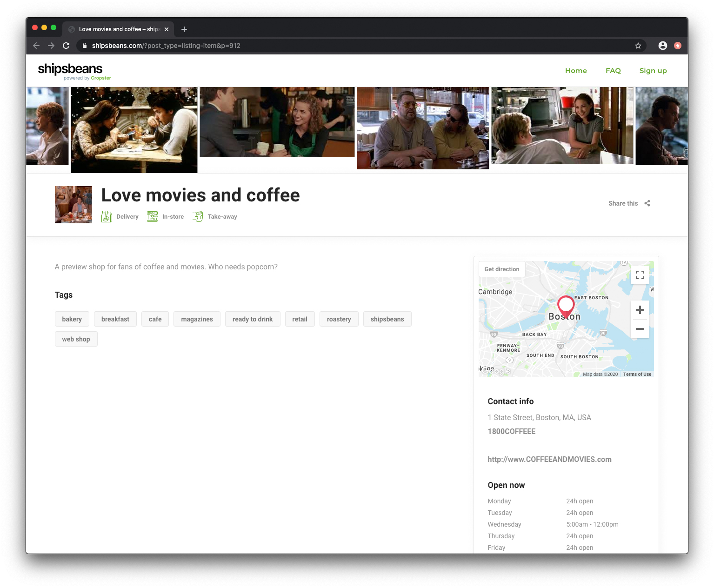714x588 pixels.
Task: Click the red location pin on Boston
Action: [566, 307]
